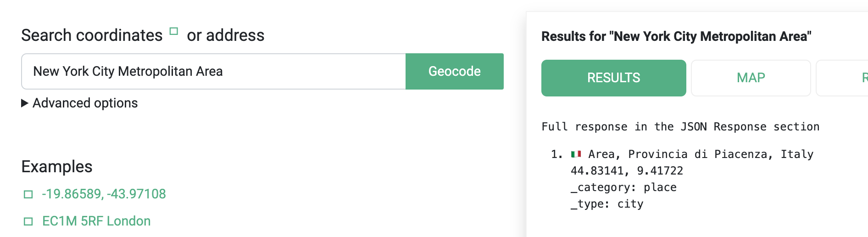Switch to the RESULTS tab
Viewport: 868px width, 237px height.
(x=613, y=78)
